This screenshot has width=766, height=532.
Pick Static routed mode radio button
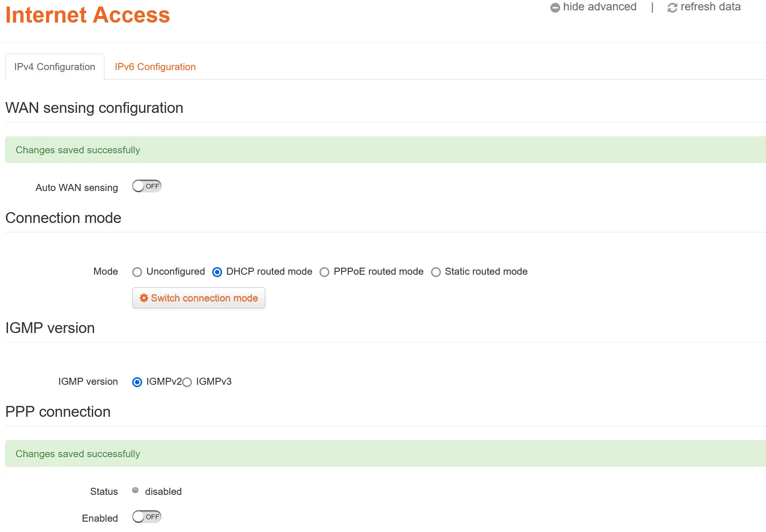coord(436,272)
